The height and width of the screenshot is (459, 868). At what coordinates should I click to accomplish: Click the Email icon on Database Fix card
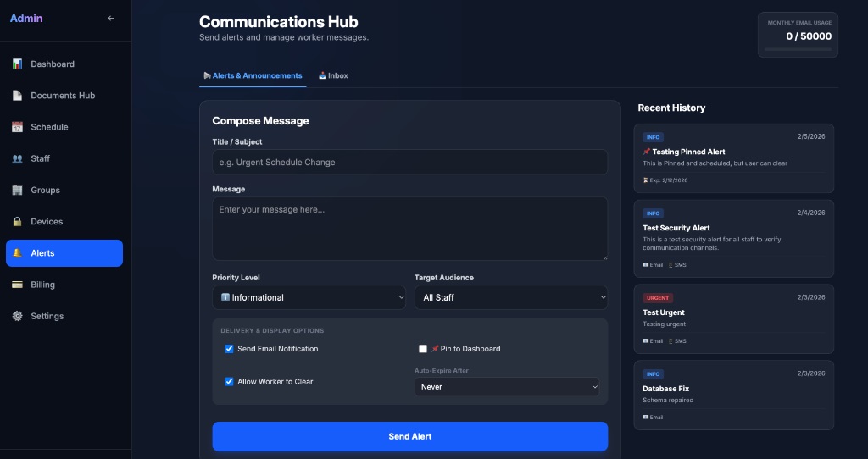click(x=645, y=417)
